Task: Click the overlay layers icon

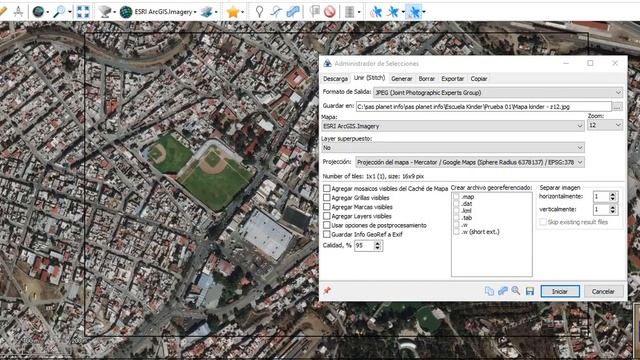Action: coord(207,12)
